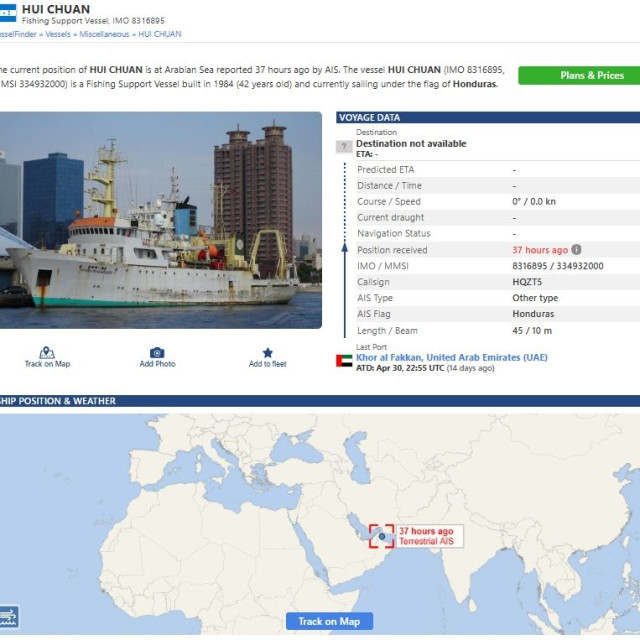Click the ATD: Apr 30, 22:55 UTC text
Screen dimensions: 640x640
coord(400,368)
